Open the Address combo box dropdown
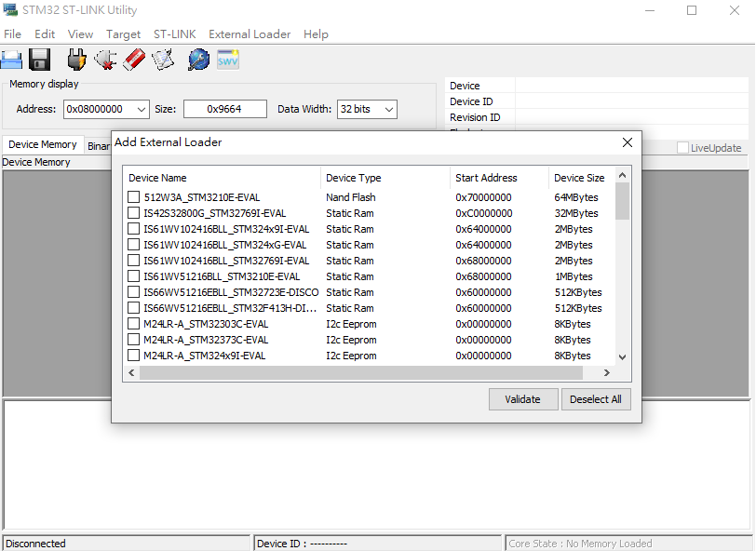Image resolution: width=756 pixels, height=551 pixels. (x=142, y=110)
